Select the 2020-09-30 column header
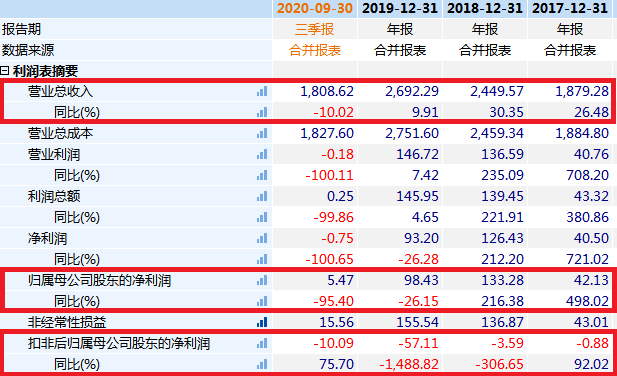The image size is (617, 376). (x=315, y=8)
